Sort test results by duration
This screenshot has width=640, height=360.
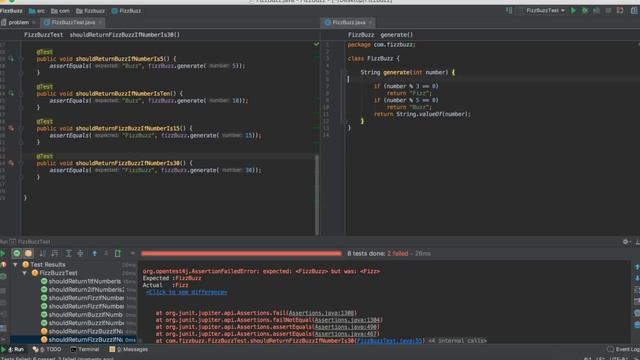pos(55,253)
